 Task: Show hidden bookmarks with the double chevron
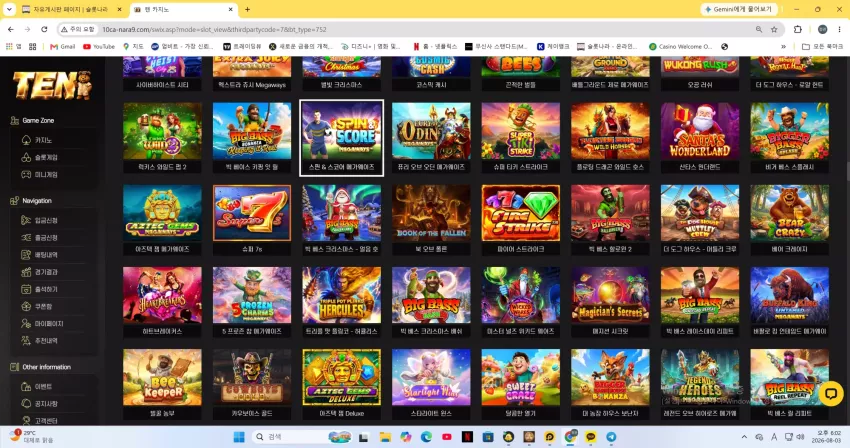(783, 47)
